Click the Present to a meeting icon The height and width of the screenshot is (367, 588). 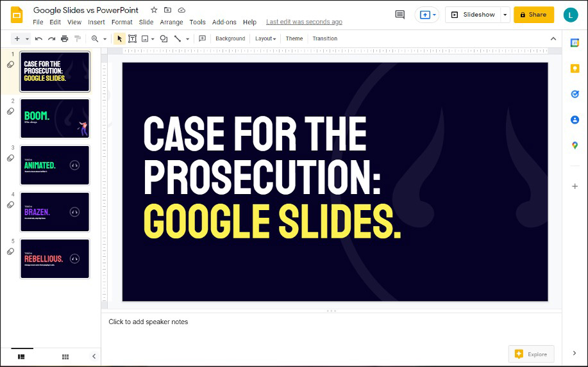click(x=425, y=15)
